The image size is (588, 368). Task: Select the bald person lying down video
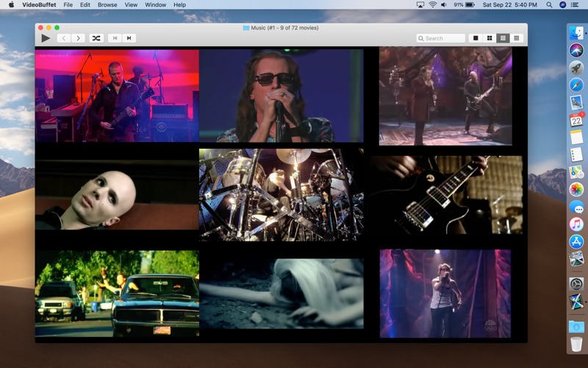(117, 195)
